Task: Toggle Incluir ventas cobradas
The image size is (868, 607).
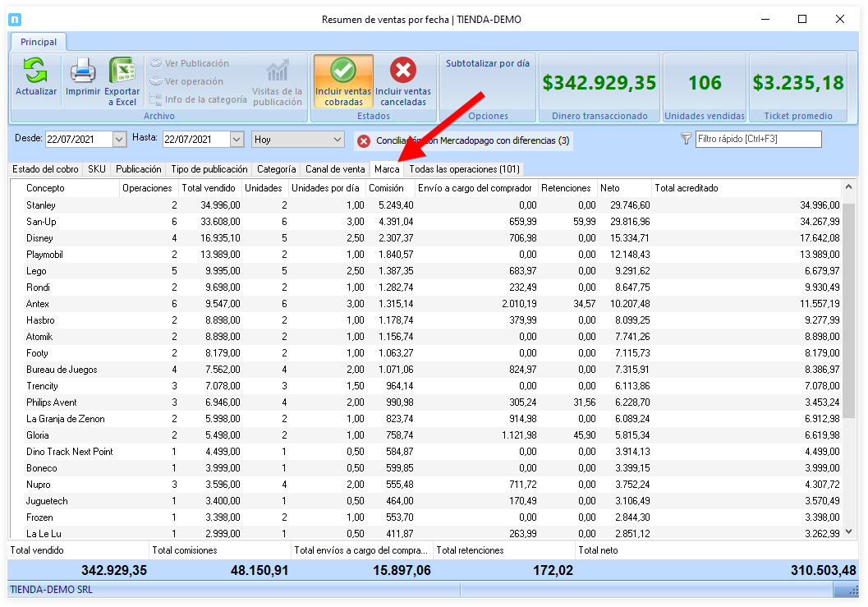Action: [342, 81]
